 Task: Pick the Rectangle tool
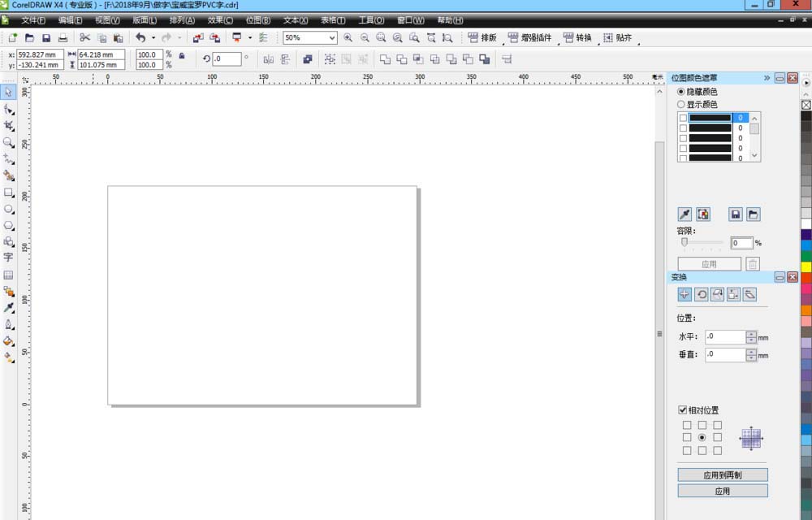click(x=8, y=192)
